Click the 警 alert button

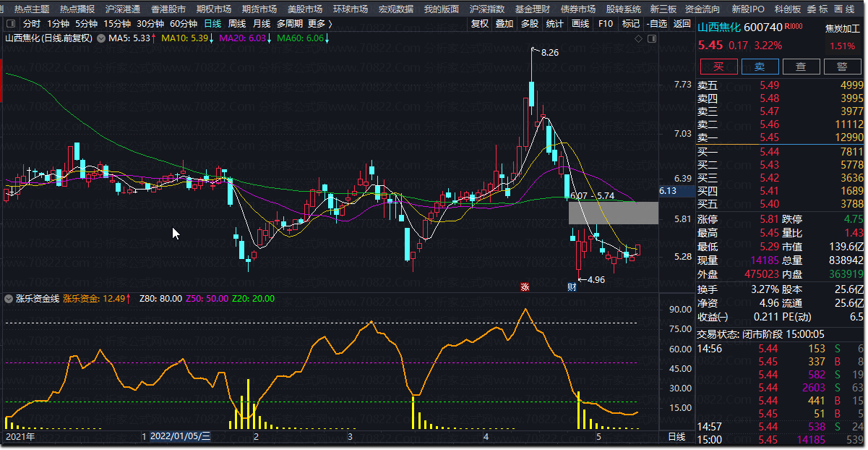(x=842, y=67)
